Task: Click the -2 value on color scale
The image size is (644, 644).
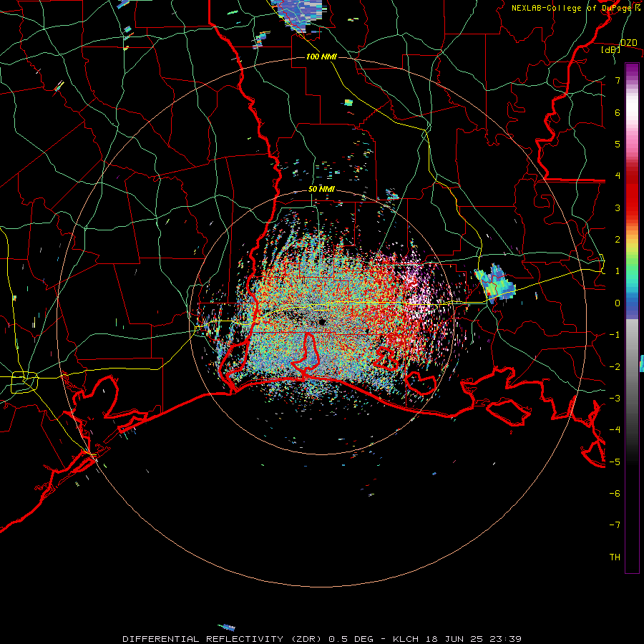Action: click(615, 366)
